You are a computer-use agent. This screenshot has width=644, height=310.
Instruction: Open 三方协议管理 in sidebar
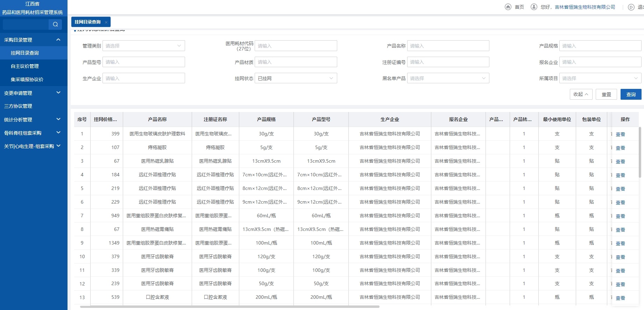click(x=18, y=106)
